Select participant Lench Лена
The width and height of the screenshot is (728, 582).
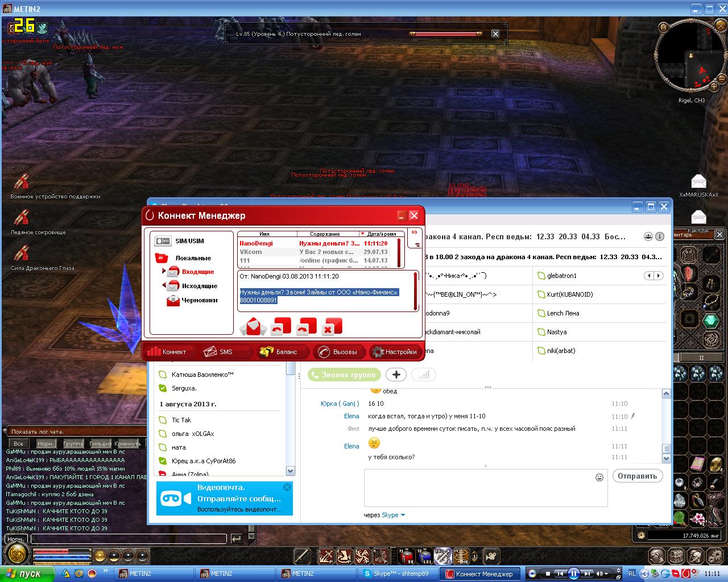(563, 313)
